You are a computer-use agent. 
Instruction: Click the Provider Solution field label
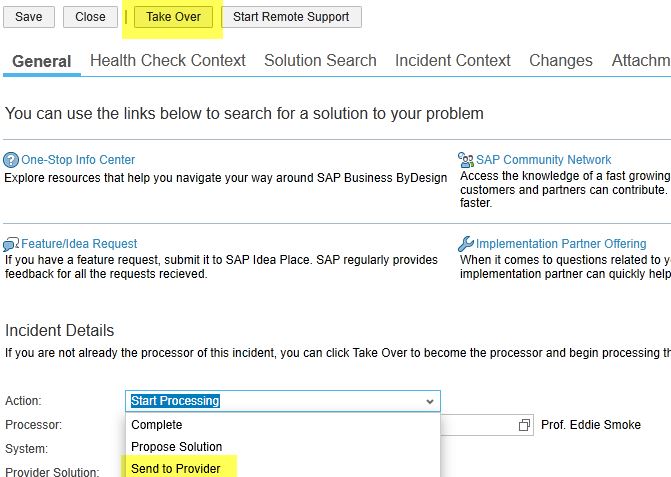tap(52, 472)
